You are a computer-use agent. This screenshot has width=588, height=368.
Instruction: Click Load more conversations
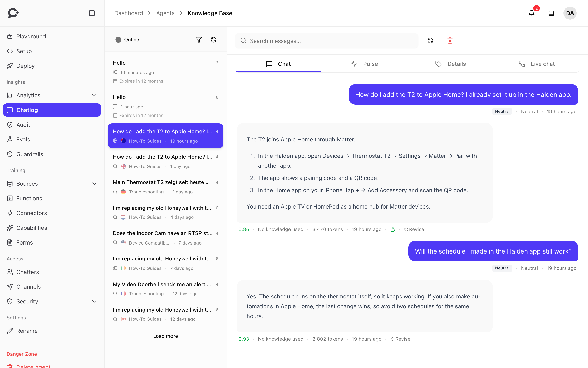pos(165,336)
